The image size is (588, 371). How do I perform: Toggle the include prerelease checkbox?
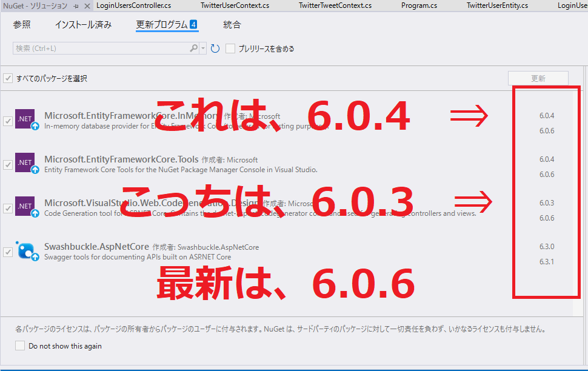pyautogui.click(x=230, y=48)
